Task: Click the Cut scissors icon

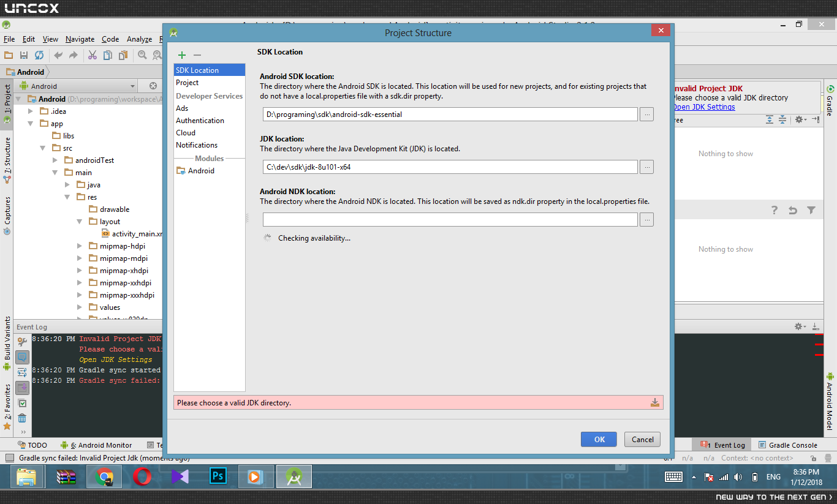Action: tap(93, 55)
